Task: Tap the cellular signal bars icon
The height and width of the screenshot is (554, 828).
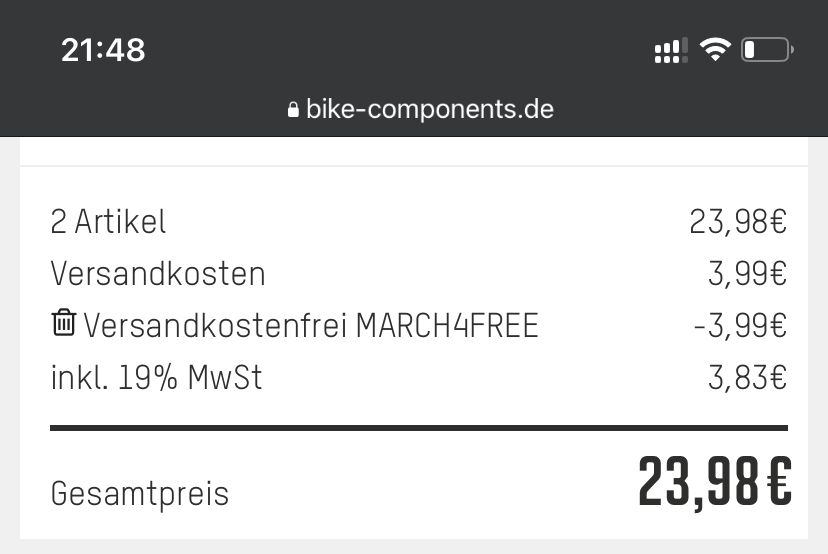Action: click(670, 50)
